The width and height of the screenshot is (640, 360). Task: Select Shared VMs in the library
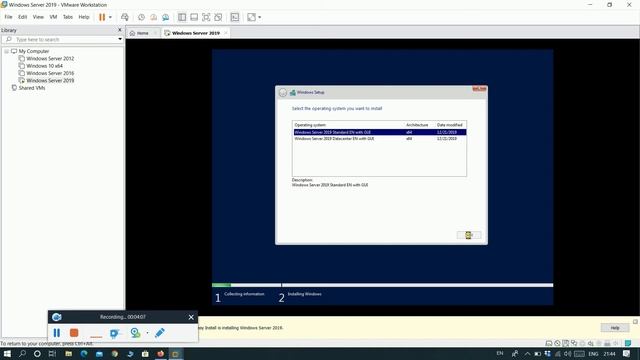coord(32,88)
